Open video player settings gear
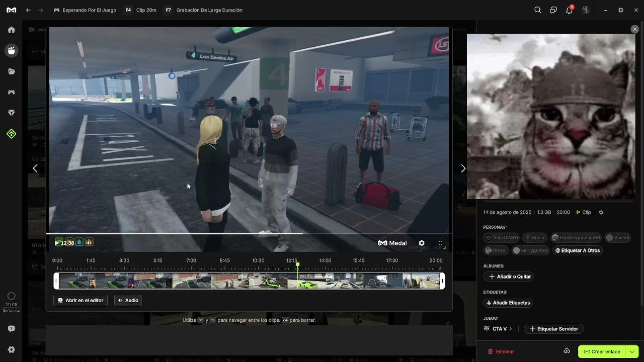This screenshot has height=362, width=644. (422, 243)
